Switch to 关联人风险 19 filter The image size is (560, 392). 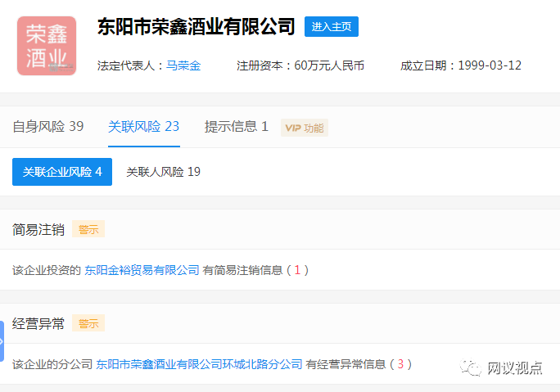coord(163,172)
